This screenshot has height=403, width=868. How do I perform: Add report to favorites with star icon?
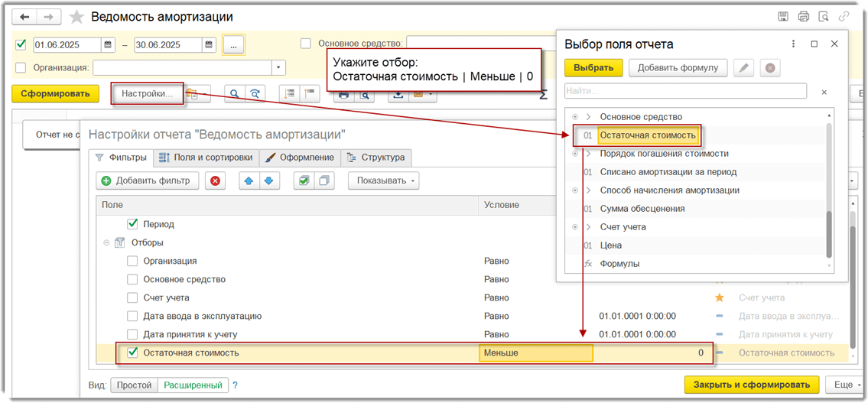76,17
